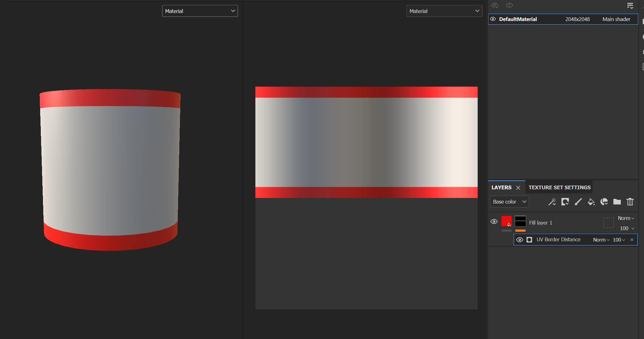
Task: Open left viewport Material mode dropdown
Action: click(200, 11)
